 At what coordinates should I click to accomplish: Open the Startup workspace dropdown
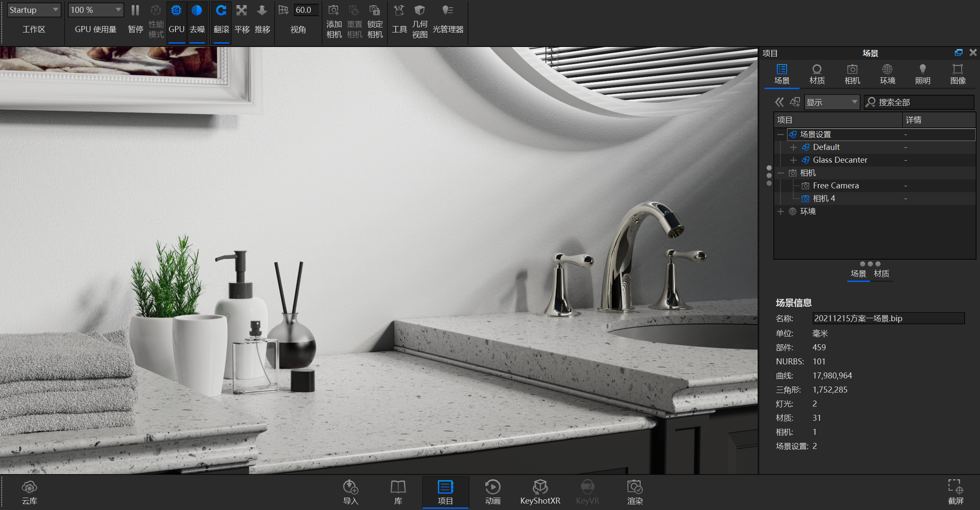[x=34, y=10]
